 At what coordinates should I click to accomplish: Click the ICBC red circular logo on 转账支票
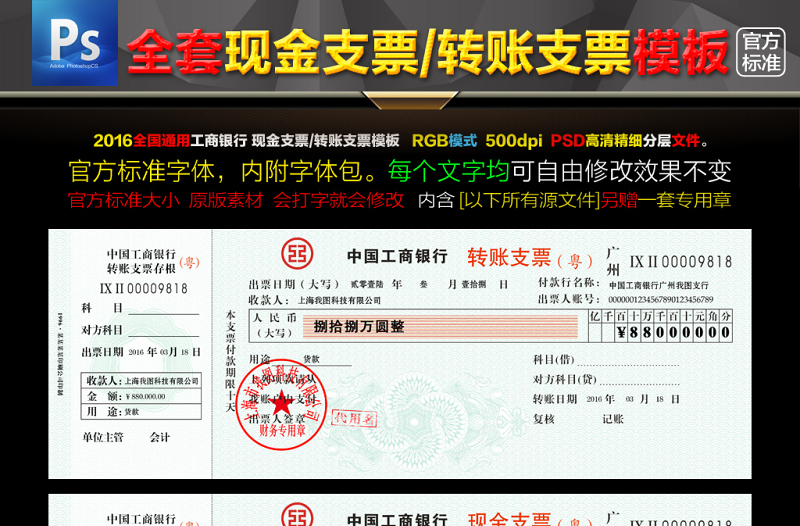click(x=297, y=253)
